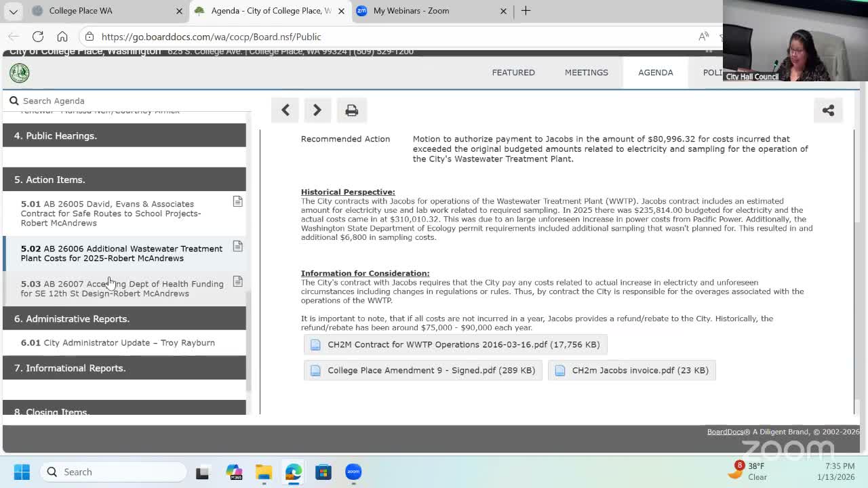868x488 pixels.
Task: Select the AGENDA tab
Action: pos(656,73)
